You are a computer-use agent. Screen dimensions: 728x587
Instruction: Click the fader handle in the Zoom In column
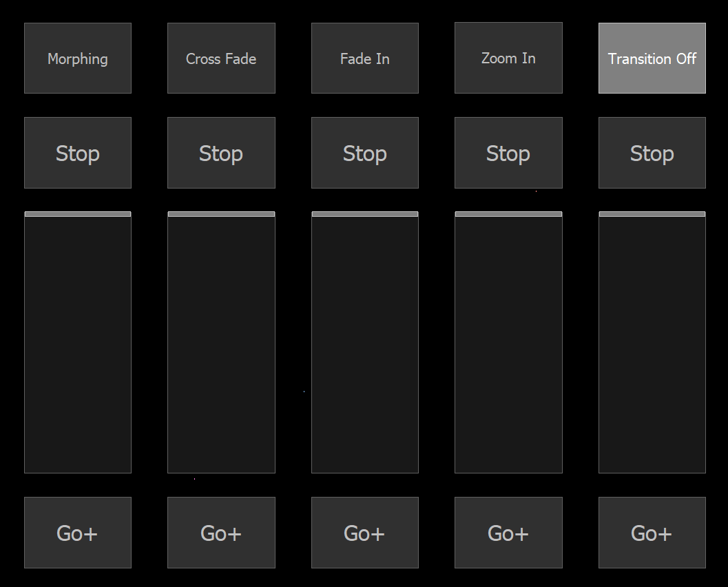tap(508, 214)
